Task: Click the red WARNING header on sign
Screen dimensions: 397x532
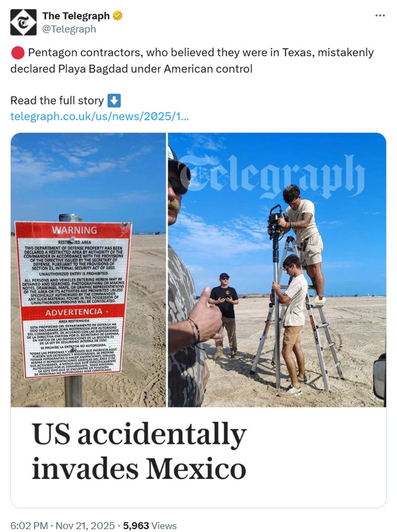Action: [74, 230]
